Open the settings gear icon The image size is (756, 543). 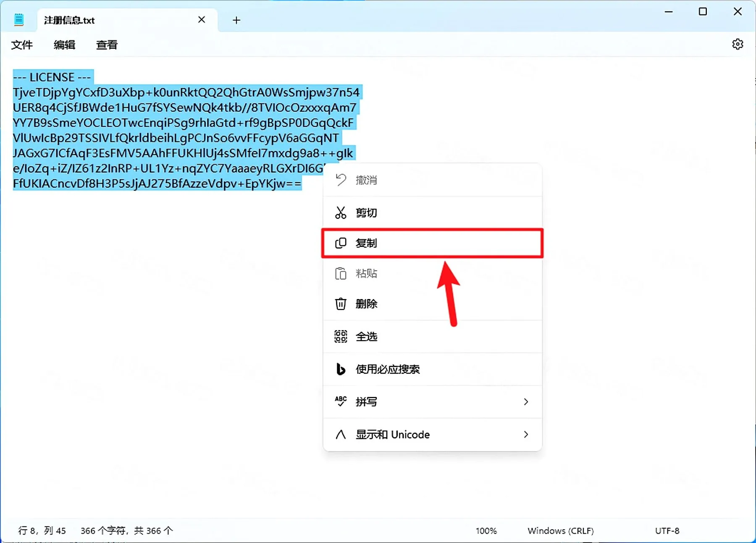click(x=738, y=44)
